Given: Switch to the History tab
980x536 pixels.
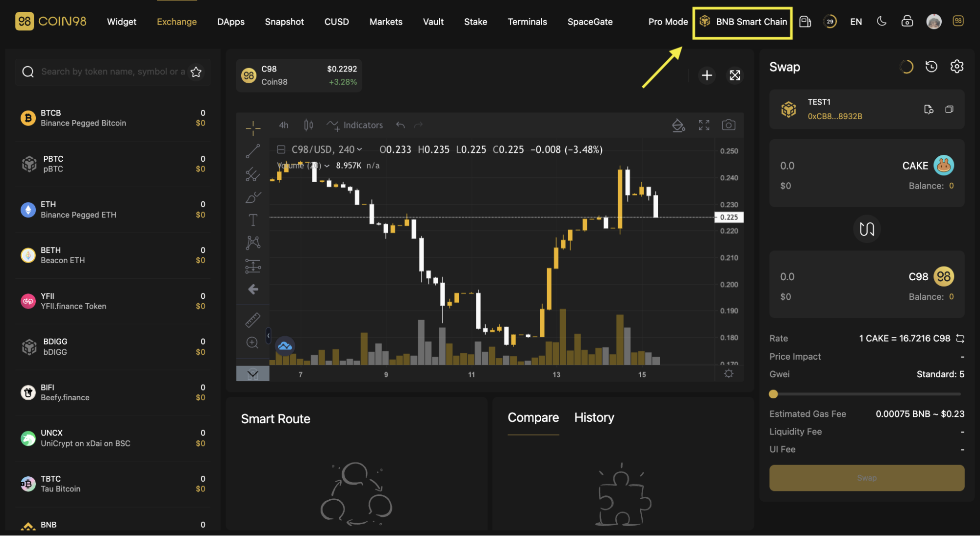Looking at the screenshot, I should coord(594,417).
